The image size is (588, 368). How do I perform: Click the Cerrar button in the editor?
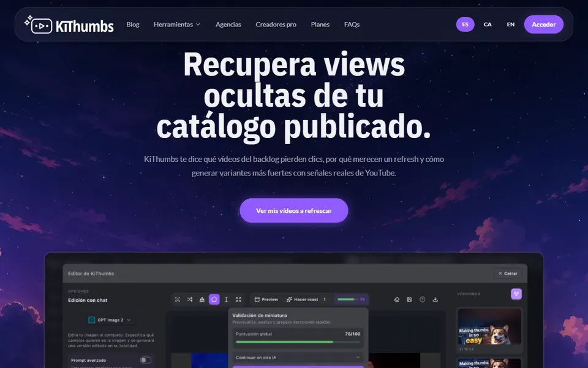(x=508, y=274)
